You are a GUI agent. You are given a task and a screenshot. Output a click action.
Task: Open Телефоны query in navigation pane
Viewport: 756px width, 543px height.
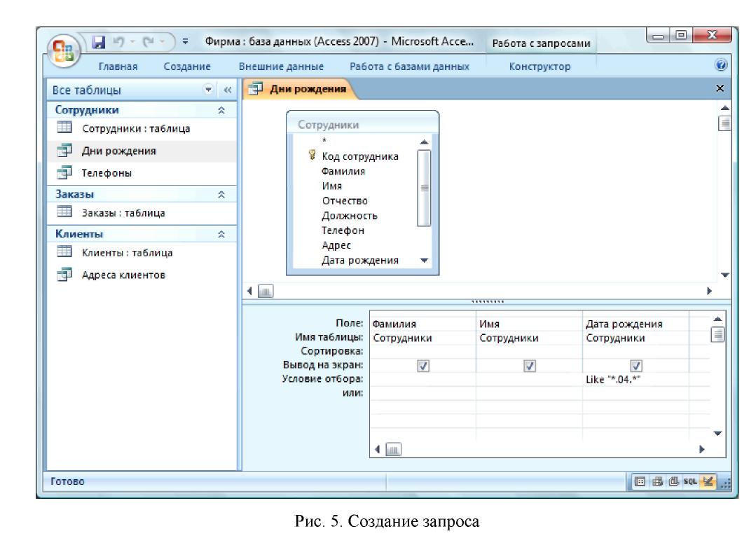click(106, 172)
